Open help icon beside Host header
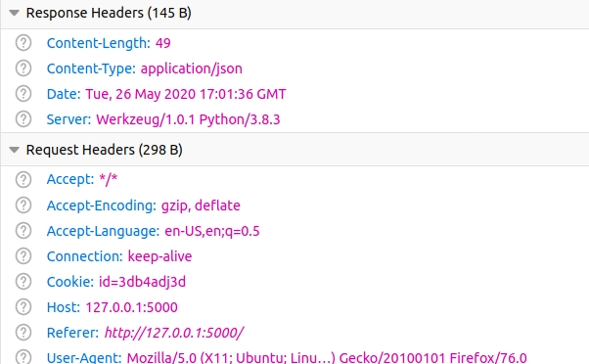This screenshot has width=589, height=364. [x=23, y=307]
